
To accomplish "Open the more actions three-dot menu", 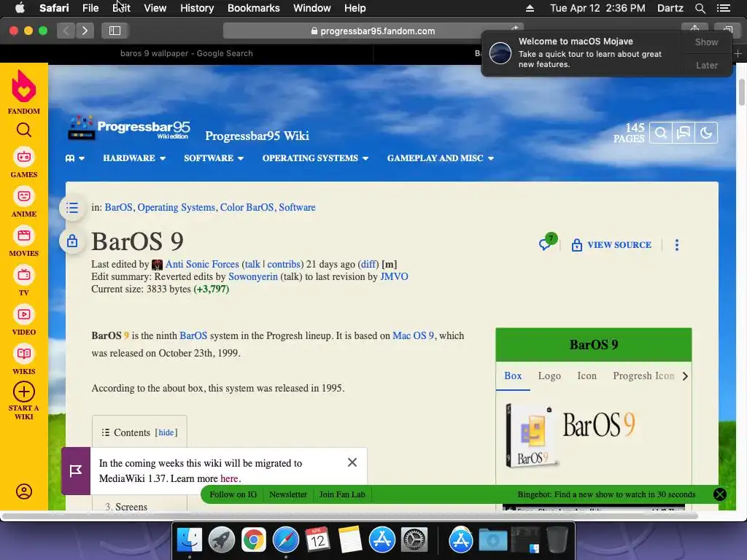I will point(676,245).
